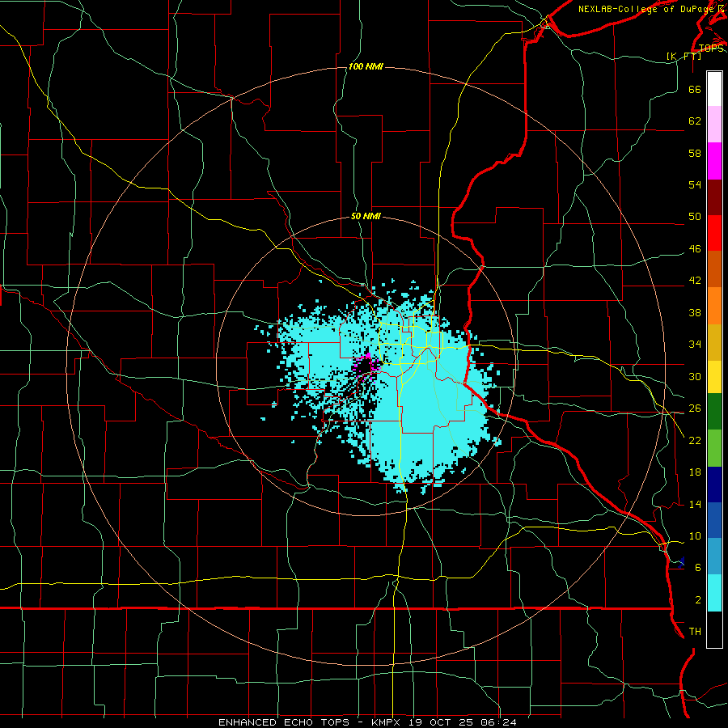Click the "50 NMI" range ring label

[366, 216]
